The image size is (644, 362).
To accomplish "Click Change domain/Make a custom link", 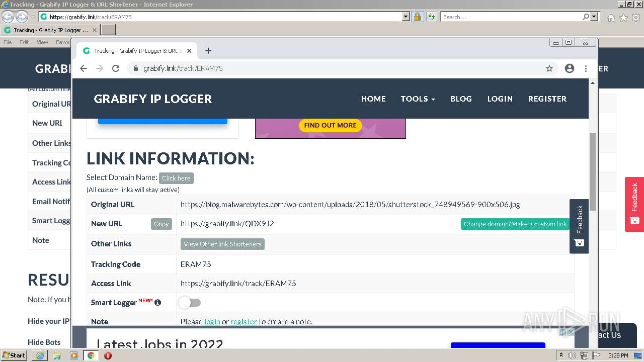I will pos(515,224).
